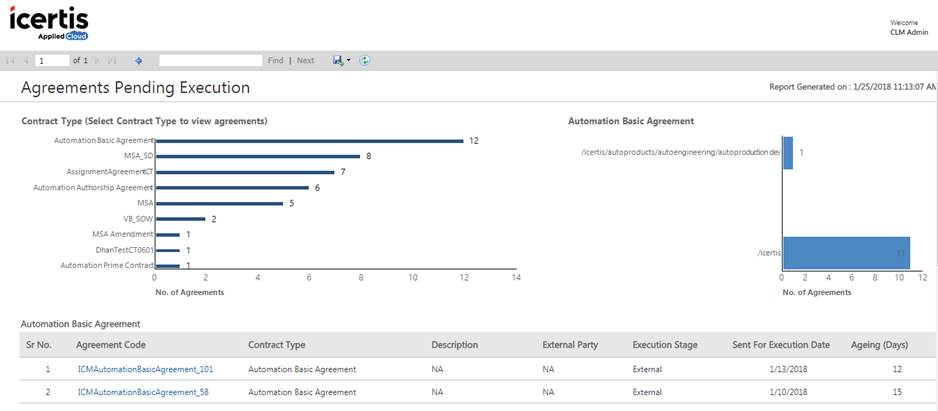Screen dimensions: 938x411
Task: Select the Automation Basic Agreement bar
Action: point(310,141)
